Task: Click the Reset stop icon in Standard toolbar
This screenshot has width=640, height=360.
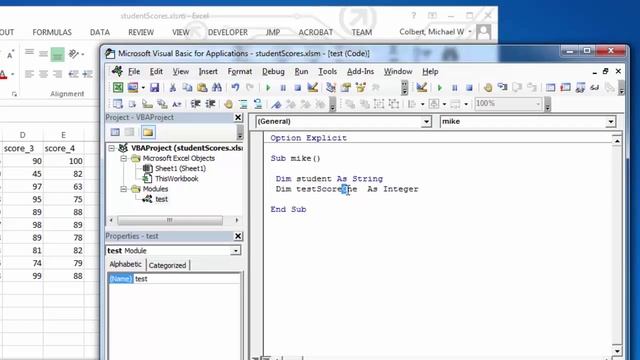Action: 298,87
